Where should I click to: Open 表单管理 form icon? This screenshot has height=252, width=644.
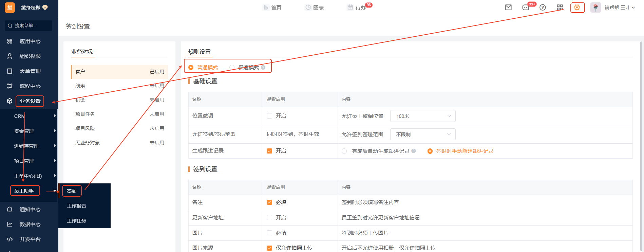(x=10, y=71)
